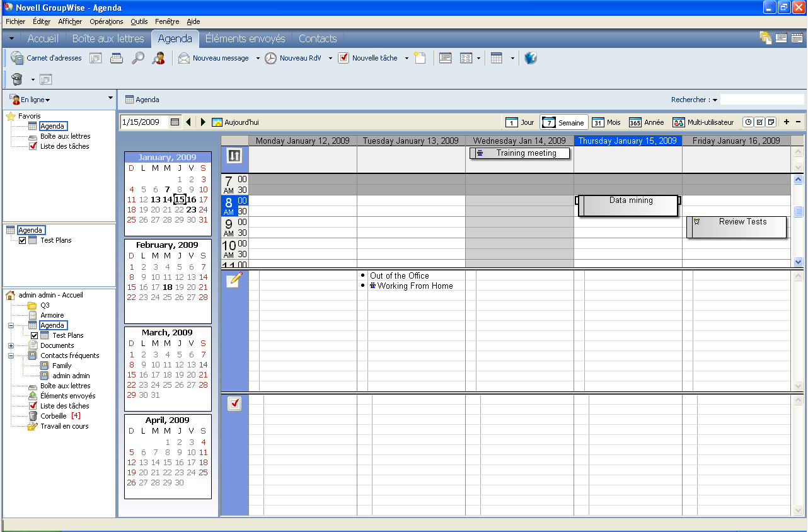Open Opérations menu
This screenshot has height=532, width=808.
tap(107, 21)
